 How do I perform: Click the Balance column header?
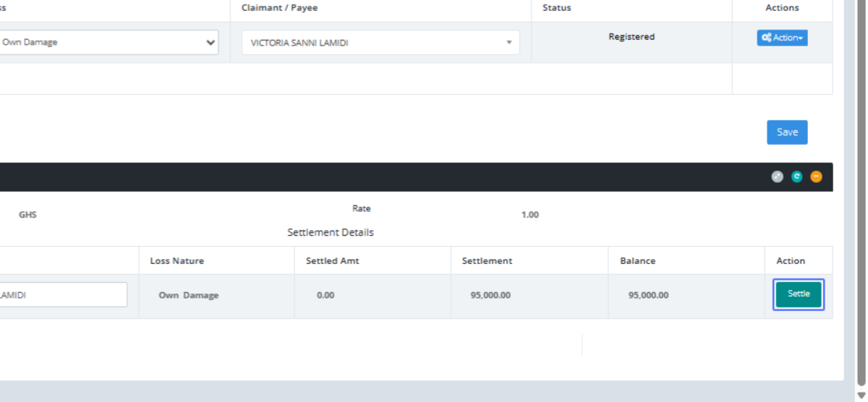pyautogui.click(x=637, y=261)
